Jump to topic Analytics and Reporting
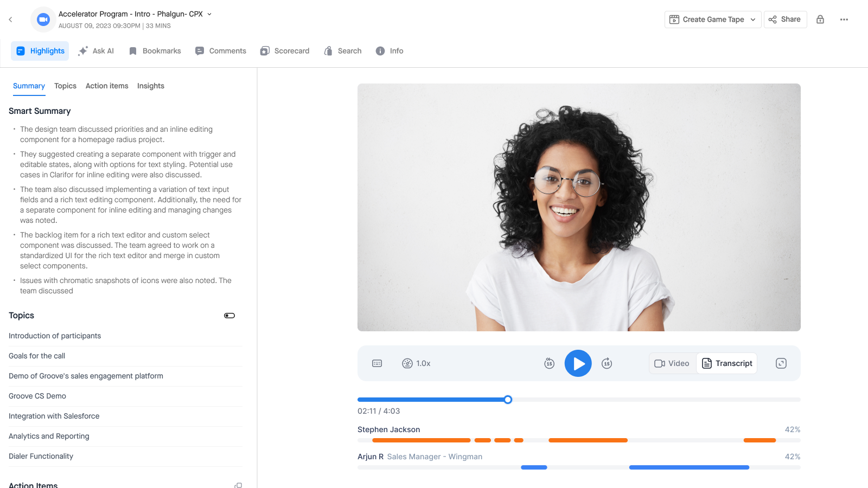Screen dimensions: 868x488 pyautogui.click(x=125, y=436)
